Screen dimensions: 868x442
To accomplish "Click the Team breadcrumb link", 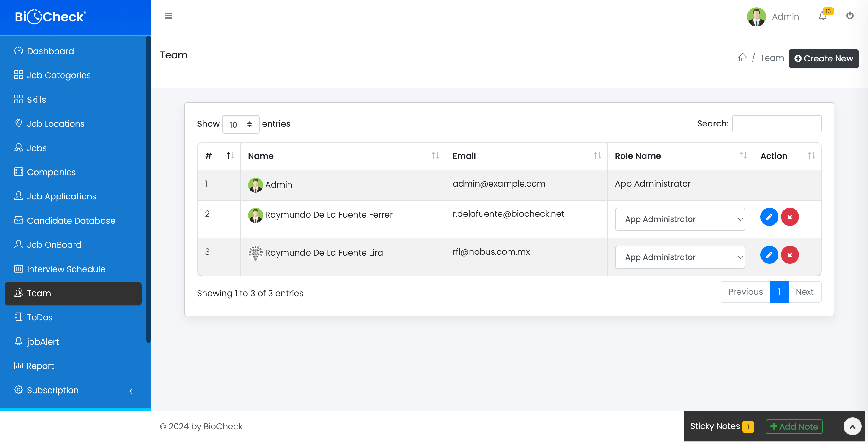I will 772,58.
